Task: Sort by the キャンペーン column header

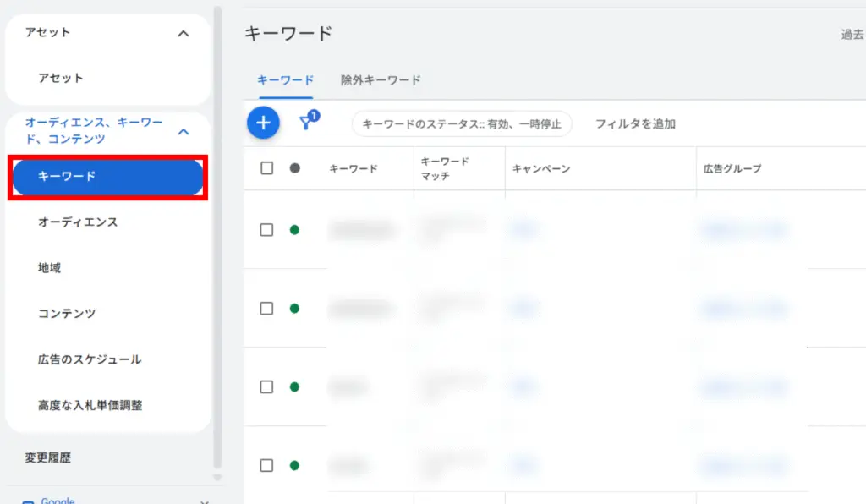Action: 541,168
